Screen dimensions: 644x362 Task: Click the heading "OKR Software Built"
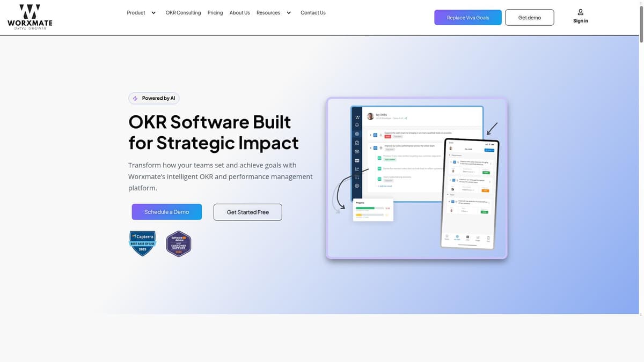(x=210, y=122)
